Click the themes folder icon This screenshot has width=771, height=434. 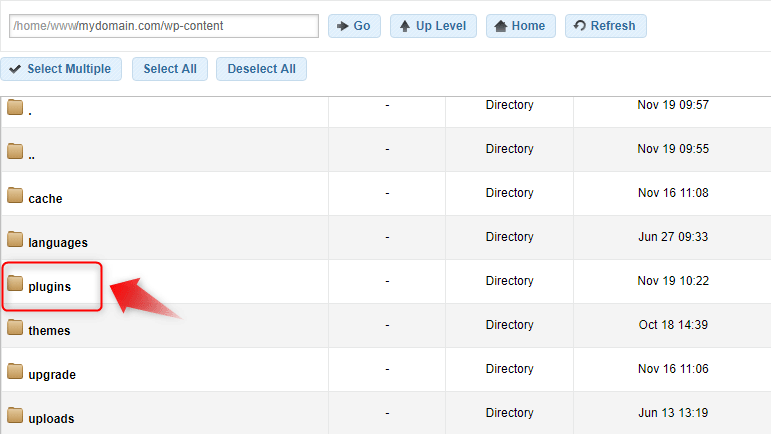click(x=15, y=328)
